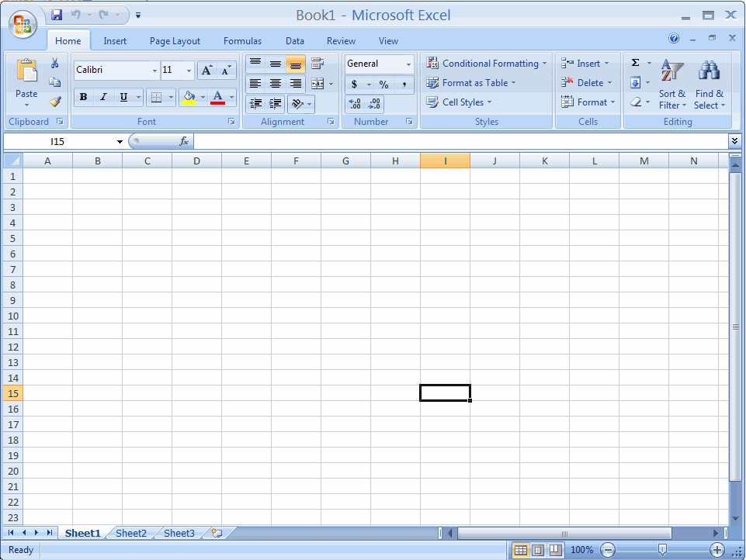
Task: Select the Percent Style icon
Action: click(383, 83)
